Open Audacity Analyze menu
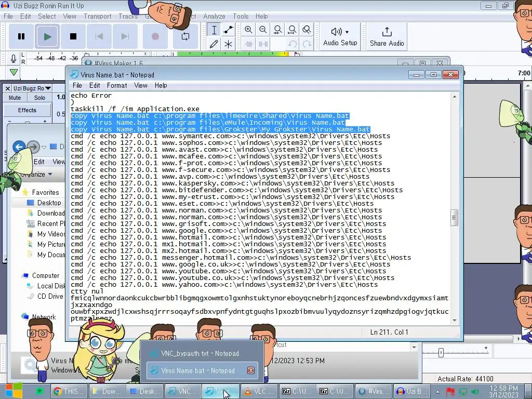This screenshot has height=399, width=532. pos(214,16)
